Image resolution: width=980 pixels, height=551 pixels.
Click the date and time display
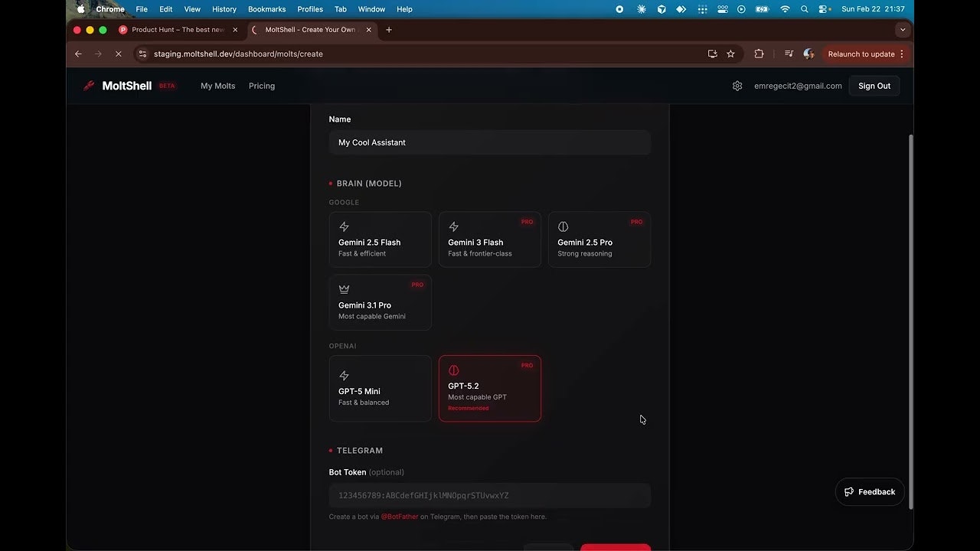point(873,9)
